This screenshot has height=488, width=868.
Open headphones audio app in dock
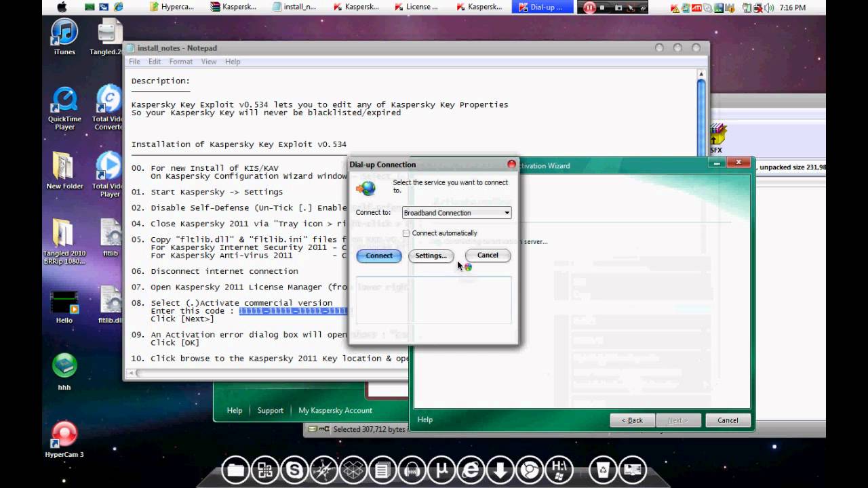(x=412, y=470)
